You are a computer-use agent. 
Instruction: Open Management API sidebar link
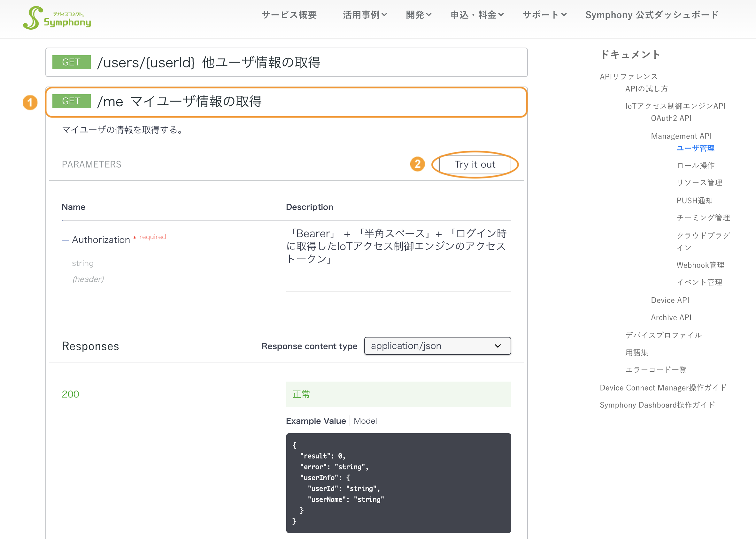pyautogui.click(x=681, y=136)
